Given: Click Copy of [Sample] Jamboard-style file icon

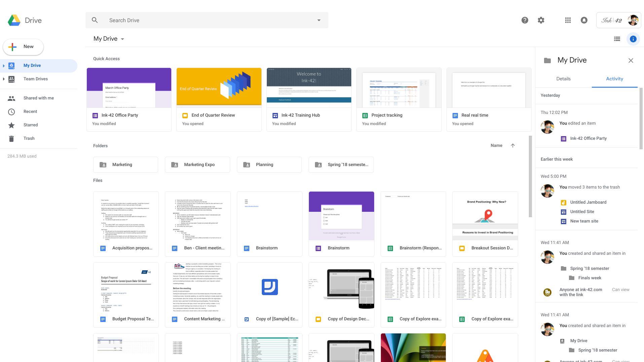Looking at the screenshot, I should coord(247,319).
